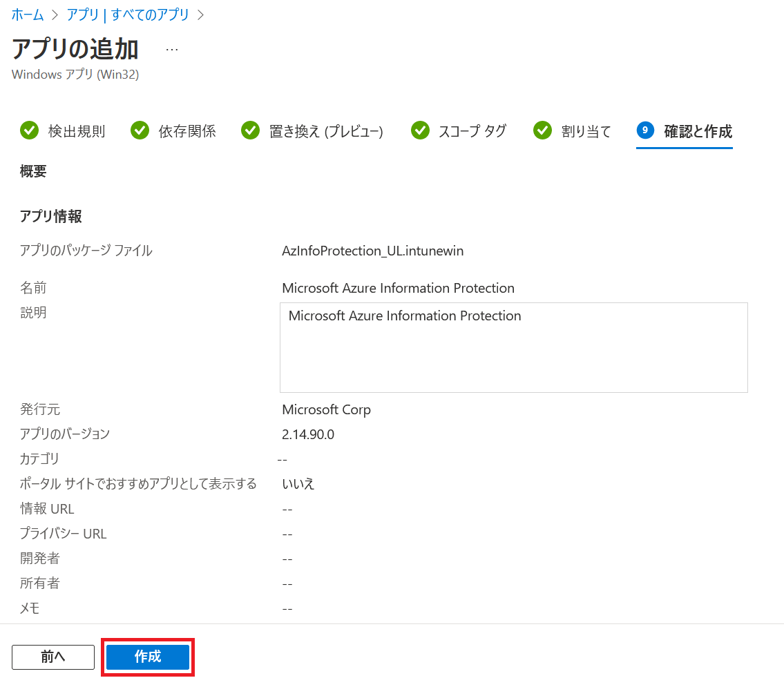Viewport: 784px width, 678px height.
Task: Click the メモ label
Action: (x=30, y=608)
